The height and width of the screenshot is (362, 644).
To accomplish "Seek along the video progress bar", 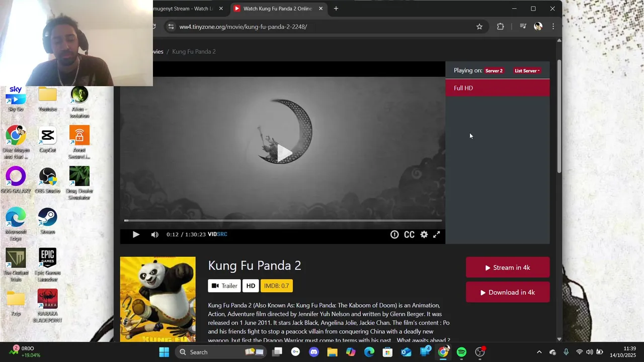I will click(283, 220).
